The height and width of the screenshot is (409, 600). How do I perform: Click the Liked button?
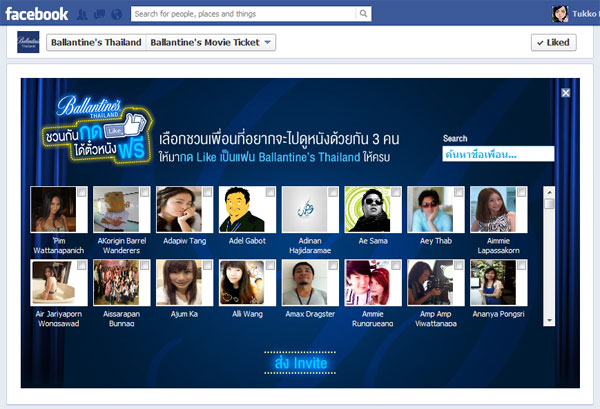(x=553, y=42)
